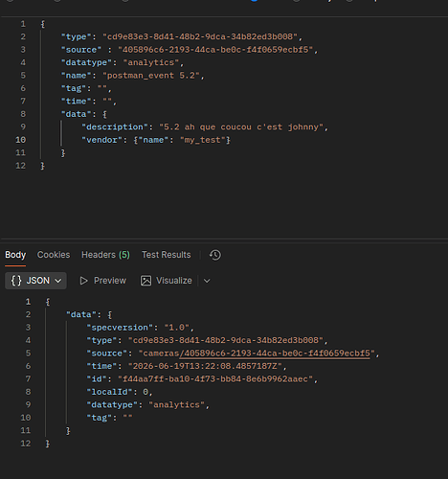Click the curly braces JSON format icon
The width and height of the screenshot is (448, 479).
[16, 281]
